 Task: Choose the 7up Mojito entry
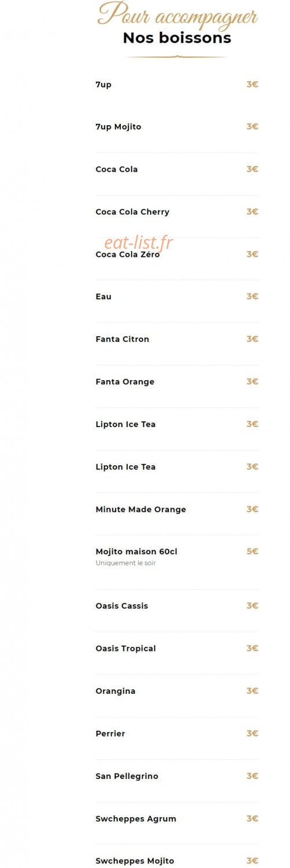coord(118,127)
